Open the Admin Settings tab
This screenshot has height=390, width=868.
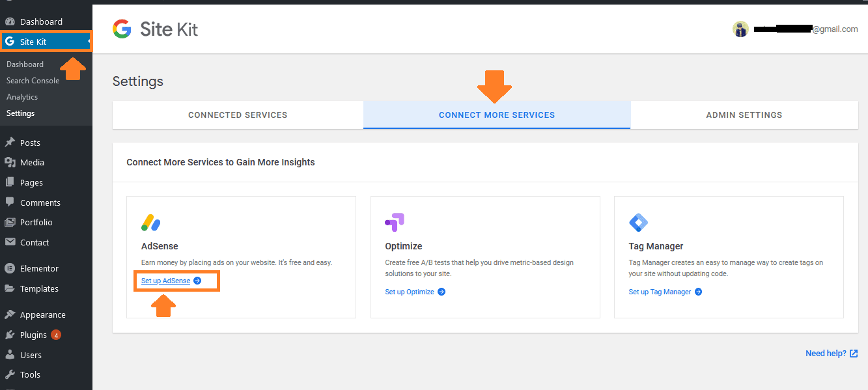[744, 115]
